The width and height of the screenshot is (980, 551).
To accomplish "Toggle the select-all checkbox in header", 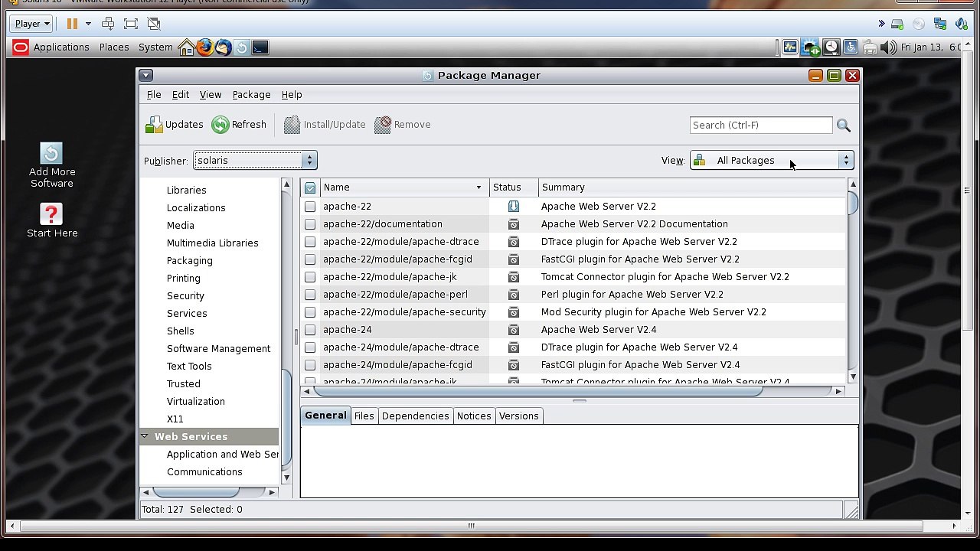I will pos(310,187).
